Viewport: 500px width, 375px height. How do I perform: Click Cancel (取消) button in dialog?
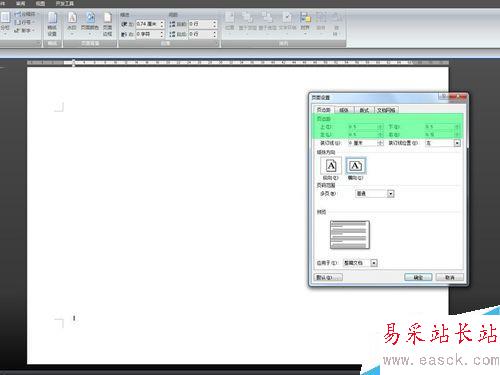pos(450,277)
